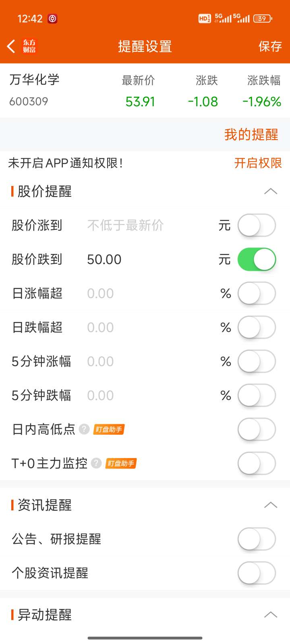Tap the back arrow icon
The height and width of the screenshot is (644, 290).
point(11,46)
